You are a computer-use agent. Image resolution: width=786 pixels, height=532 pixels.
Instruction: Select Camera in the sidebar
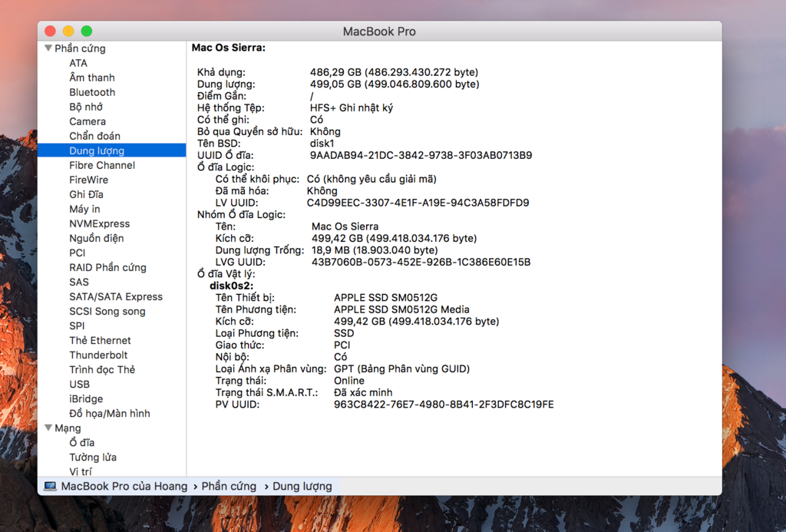point(88,121)
